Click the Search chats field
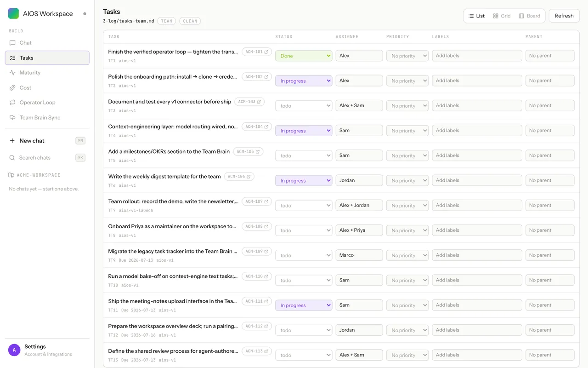588x368 pixels. pos(47,158)
